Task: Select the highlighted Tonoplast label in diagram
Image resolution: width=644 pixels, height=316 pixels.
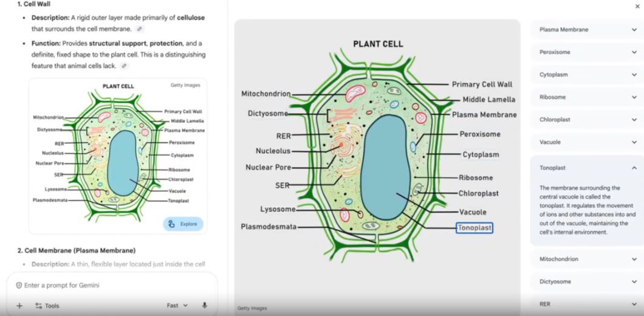Action: tap(474, 228)
